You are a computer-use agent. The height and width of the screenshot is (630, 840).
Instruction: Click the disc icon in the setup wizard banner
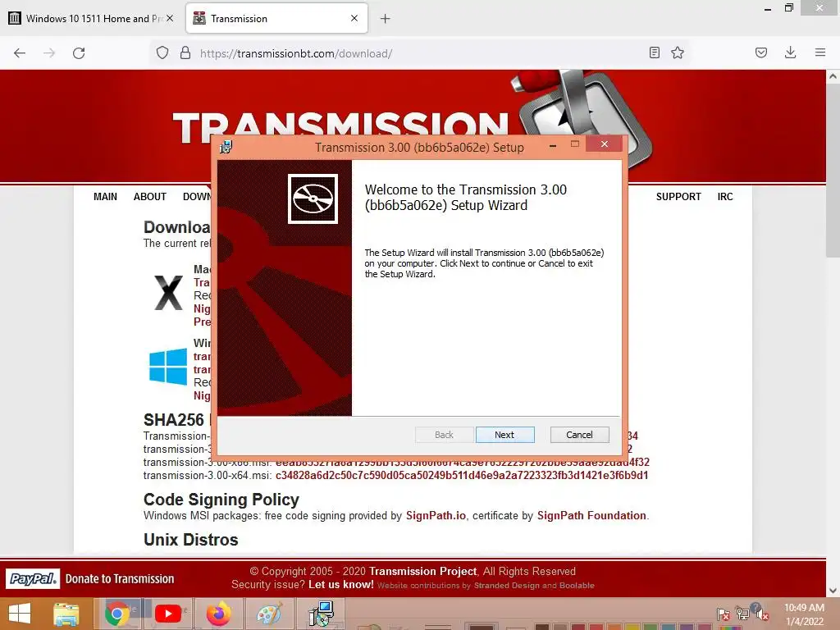[313, 199]
